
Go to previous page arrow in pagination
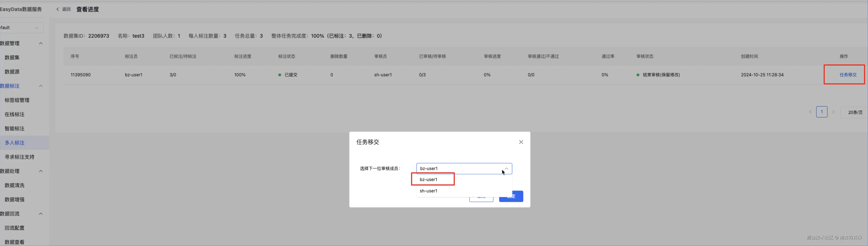coord(810,112)
